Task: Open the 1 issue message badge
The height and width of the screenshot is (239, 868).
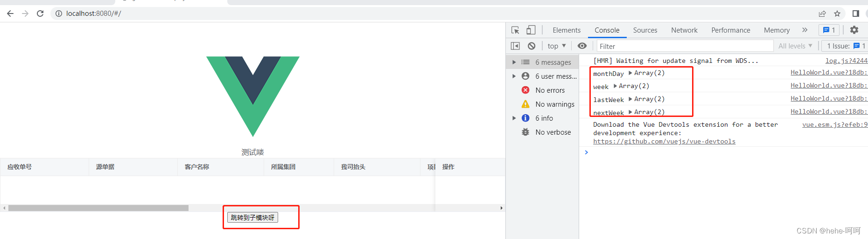Action: coord(829,30)
